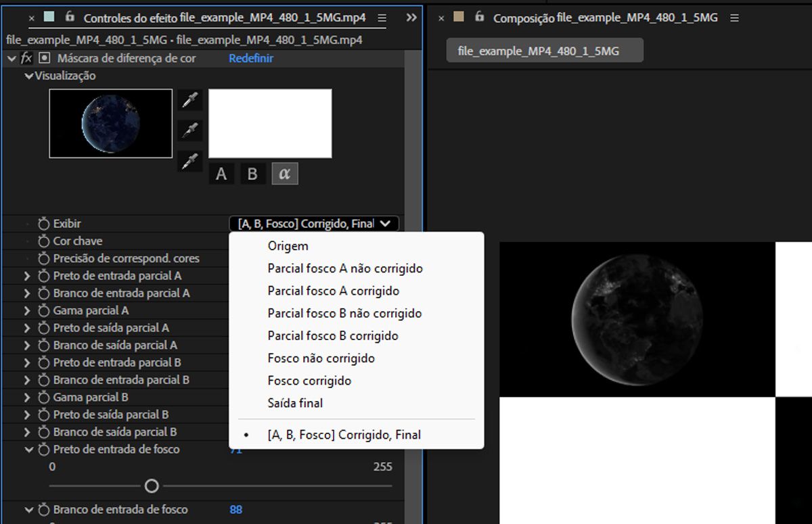This screenshot has height=524, width=812.
Task: Click the white matte preview thumbnail
Action: [x=270, y=123]
